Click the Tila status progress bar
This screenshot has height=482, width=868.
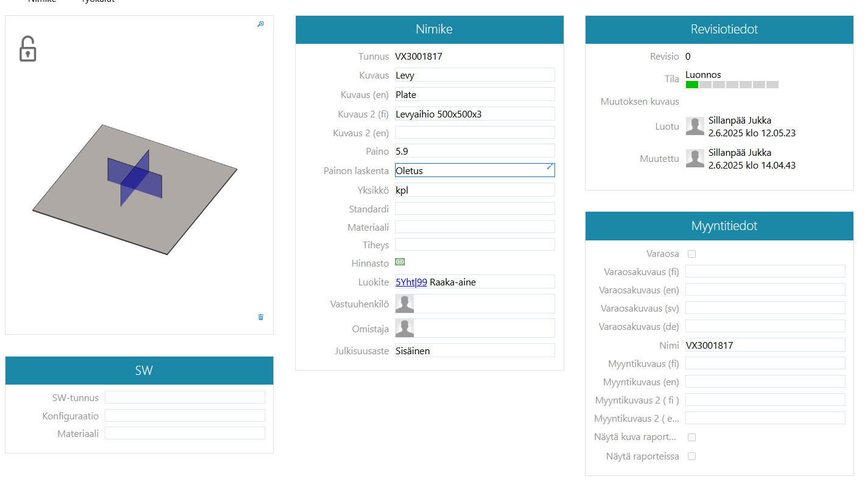pyautogui.click(x=732, y=85)
